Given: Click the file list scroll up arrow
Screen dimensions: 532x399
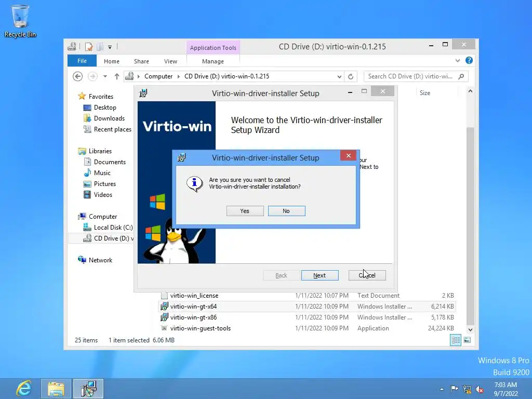Looking at the screenshot, I should 470,91.
